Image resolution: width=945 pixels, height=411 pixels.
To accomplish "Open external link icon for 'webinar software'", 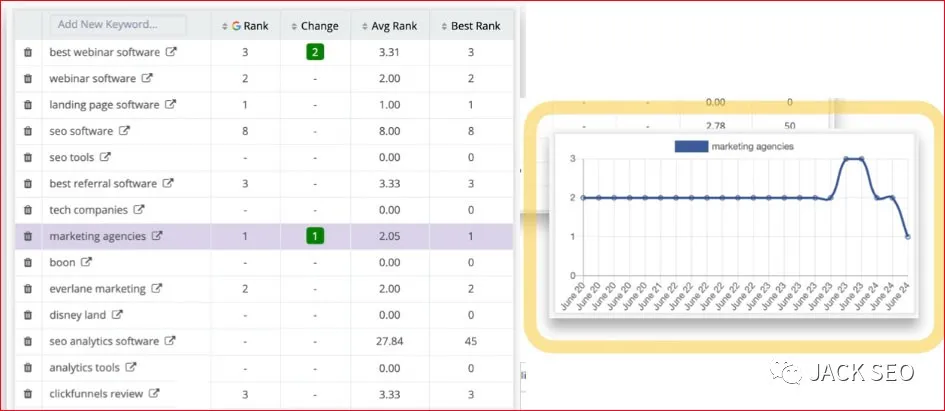I will (x=147, y=78).
